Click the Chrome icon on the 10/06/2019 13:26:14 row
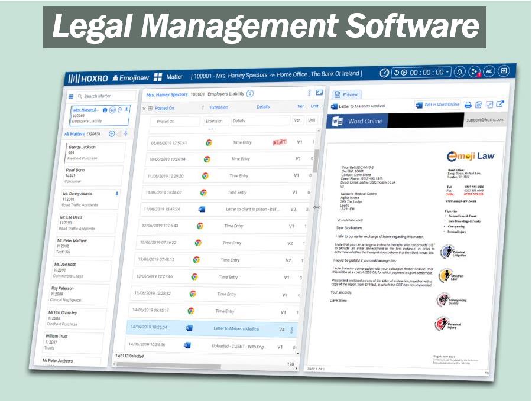This screenshot has width=532, height=401. [207, 159]
